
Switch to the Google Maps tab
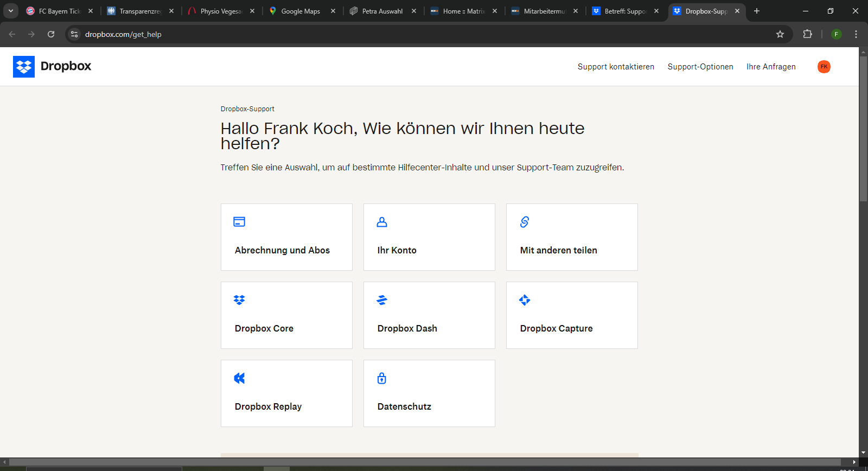pos(300,11)
